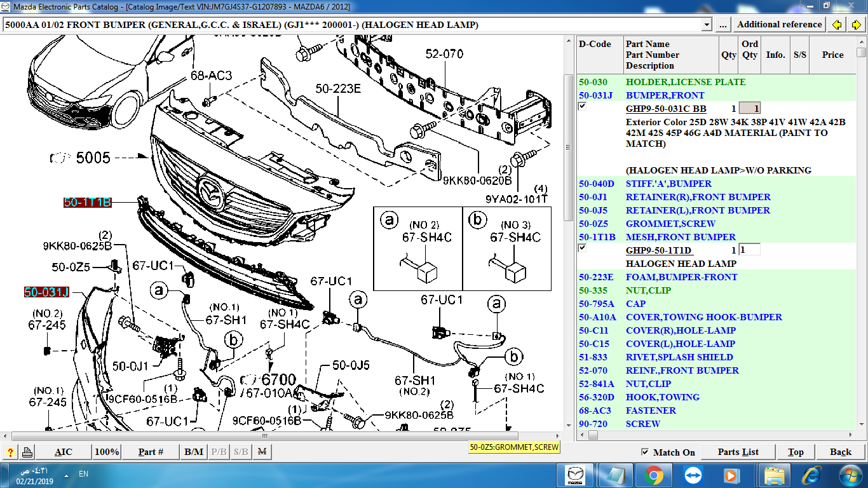Open the Mazda app in the taskbar
The width and height of the screenshot is (868, 488).
pyautogui.click(x=574, y=475)
